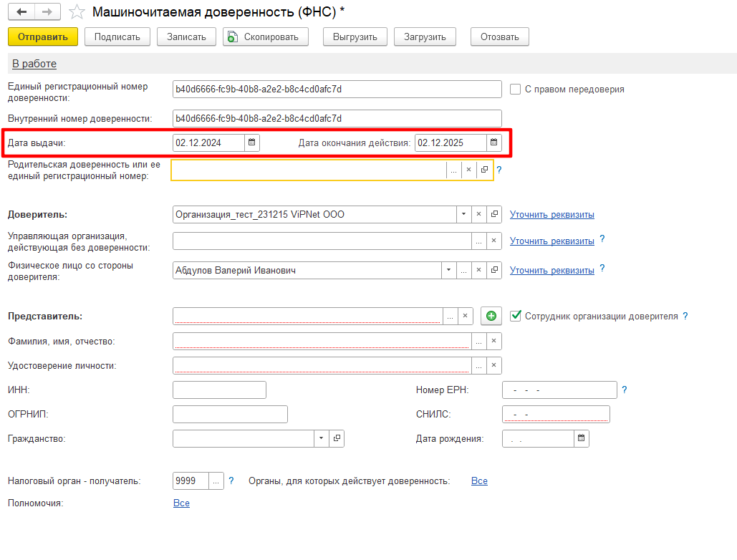Click into the ИНН input field
Screen dimensions: 737x560
(x=219, y=390)
